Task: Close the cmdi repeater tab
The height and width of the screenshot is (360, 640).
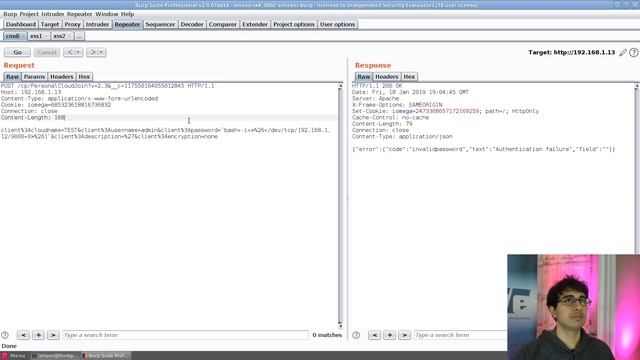Action: pyautogui.click(x=23, y=36)
